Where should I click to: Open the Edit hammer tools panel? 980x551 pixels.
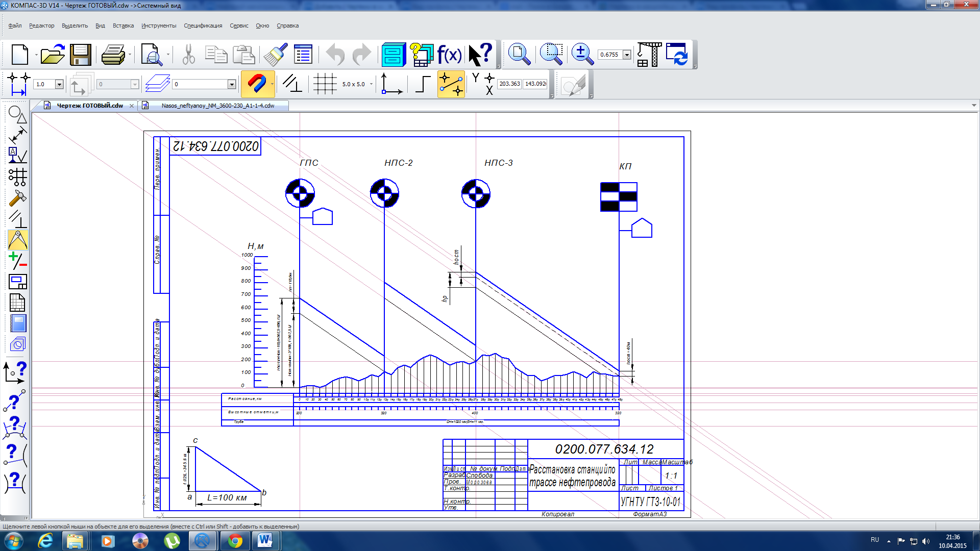click(x=17, y=198)
